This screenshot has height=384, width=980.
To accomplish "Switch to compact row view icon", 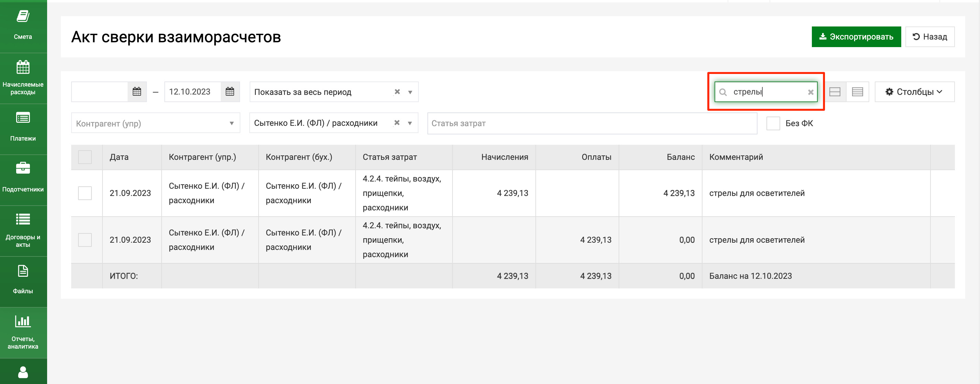I will click(x=858, y=92).
